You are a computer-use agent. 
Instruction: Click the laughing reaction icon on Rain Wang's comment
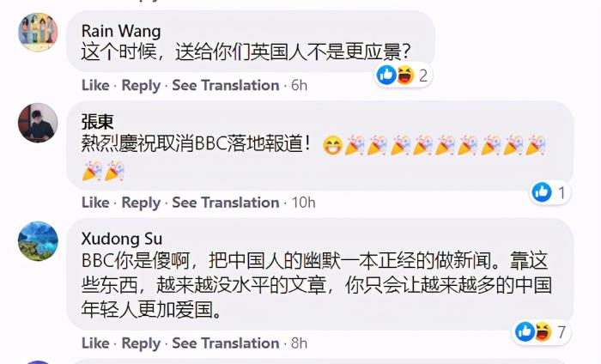405,75
